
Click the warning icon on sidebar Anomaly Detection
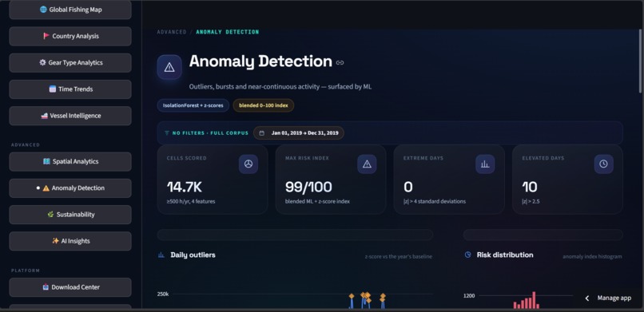click(46, 188)
